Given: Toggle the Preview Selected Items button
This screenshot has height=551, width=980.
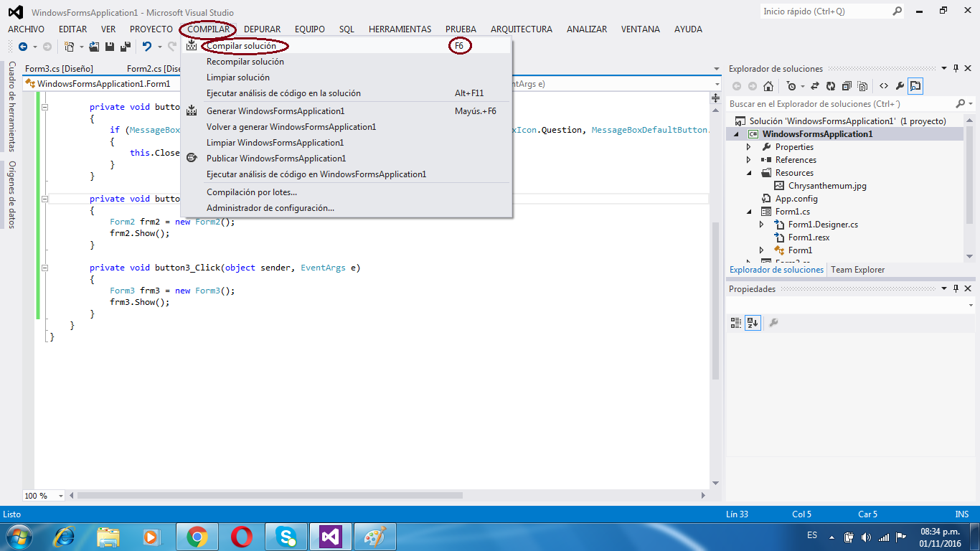Looking at the screenshot, I should pos(914,85).
